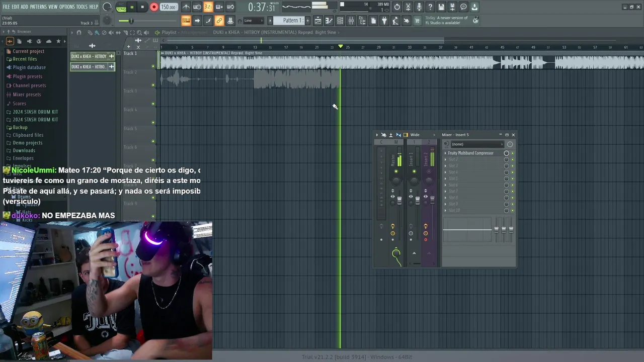This screenshot has height=362, width=644.
Task: Open Channel presets in browser
Action: (x=29, y=85)
